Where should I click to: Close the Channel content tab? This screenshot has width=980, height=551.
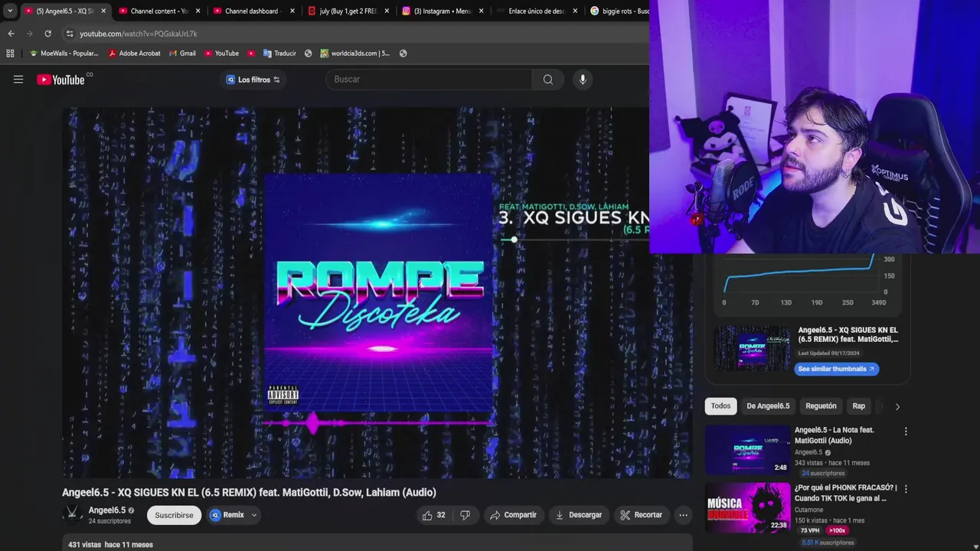click(198, 11)
